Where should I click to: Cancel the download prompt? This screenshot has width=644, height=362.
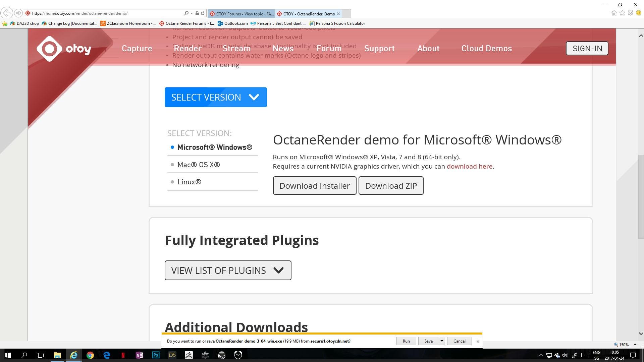click(x=459, y=341)
